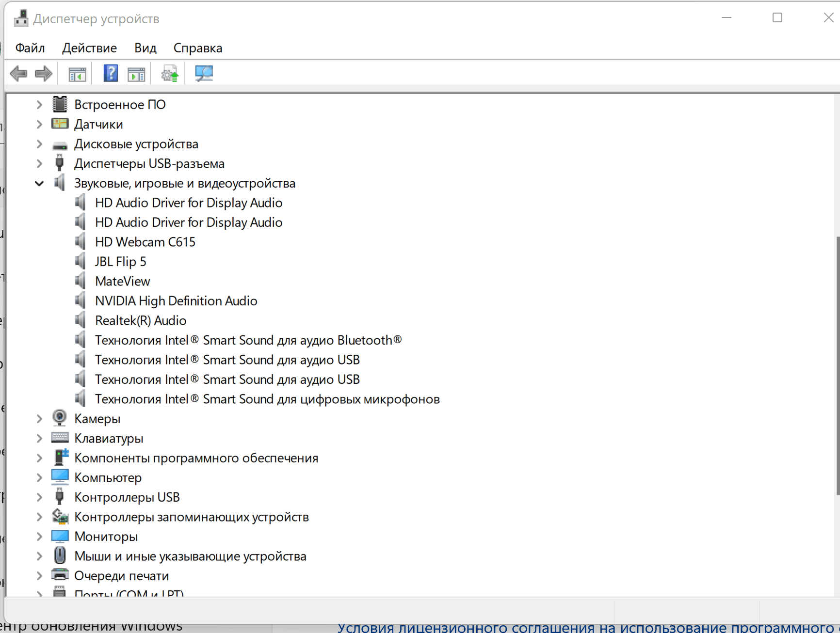Click the Камеры webcam icon

[60, 418]
